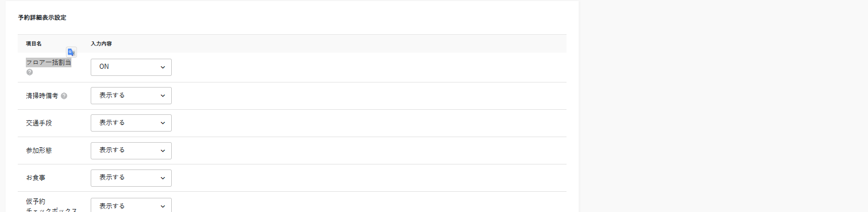
Task: Open the 交通手段 display dropdown
Action: (x=131, y=123)
